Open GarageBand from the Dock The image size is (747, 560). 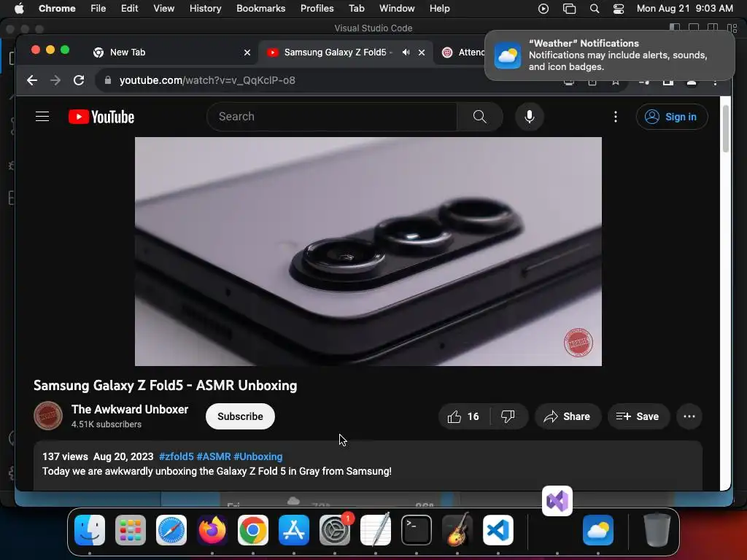pos(457,530)
